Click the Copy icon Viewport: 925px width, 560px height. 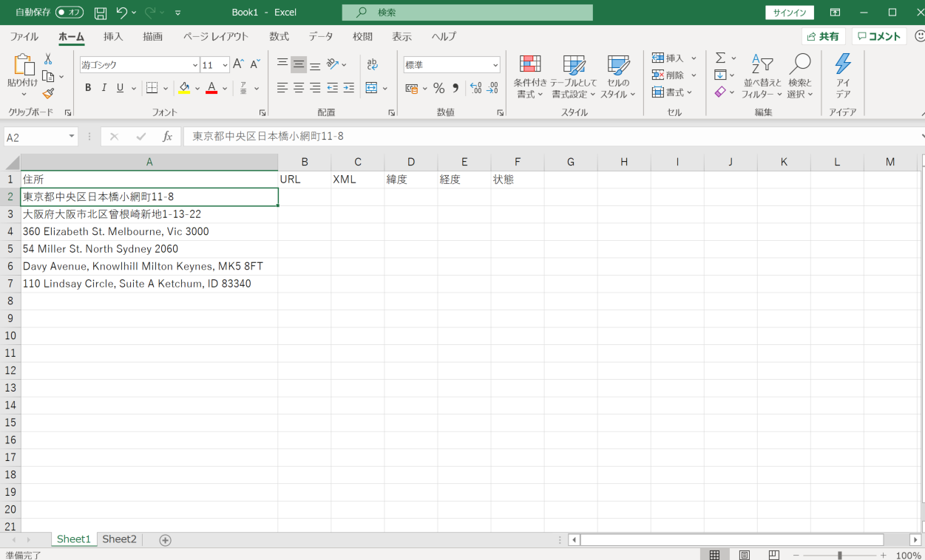point(48,76)
